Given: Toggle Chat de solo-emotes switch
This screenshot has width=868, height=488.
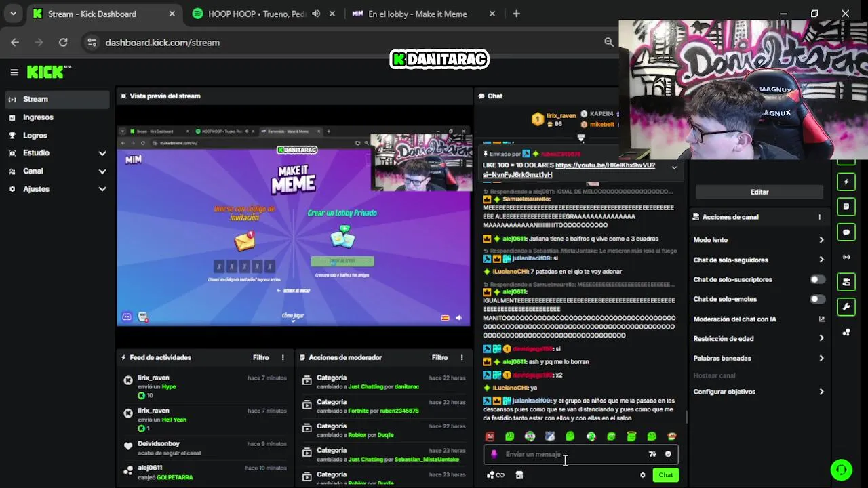Looking at the screenshot, I should click(x=818, y=299).
